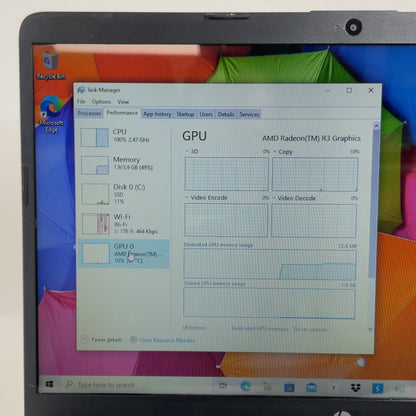
Task: Click the Dedicated GPU memory usage graph
Action: point(270,265)
